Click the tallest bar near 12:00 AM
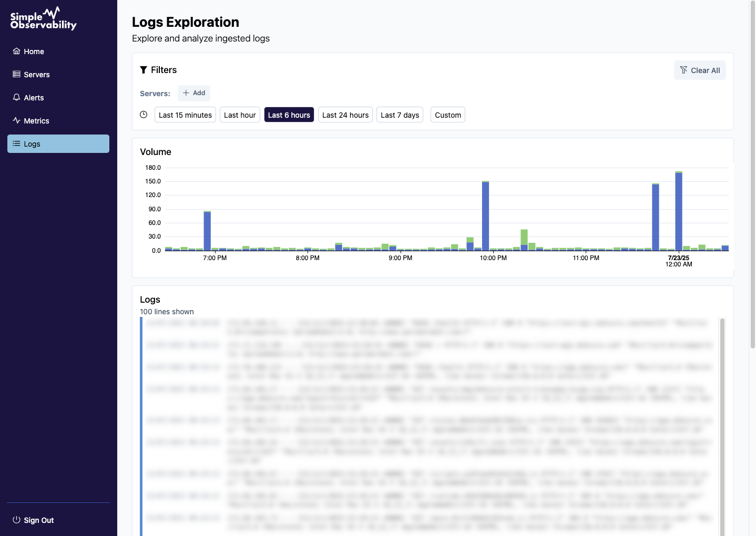 pyautogui.click(x=679, y=211)
